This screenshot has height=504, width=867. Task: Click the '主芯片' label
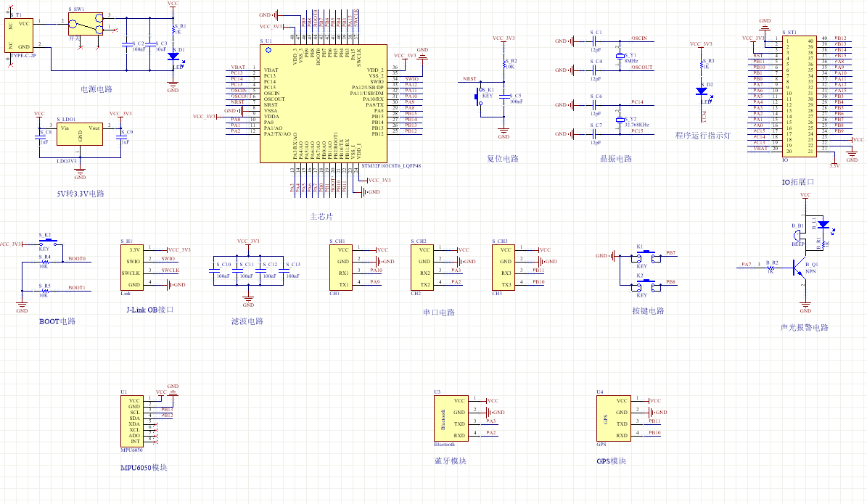coord(321,217)
